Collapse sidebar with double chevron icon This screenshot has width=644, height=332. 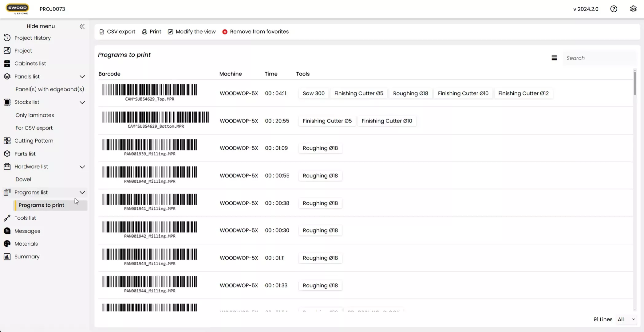(x=82, y=26)
